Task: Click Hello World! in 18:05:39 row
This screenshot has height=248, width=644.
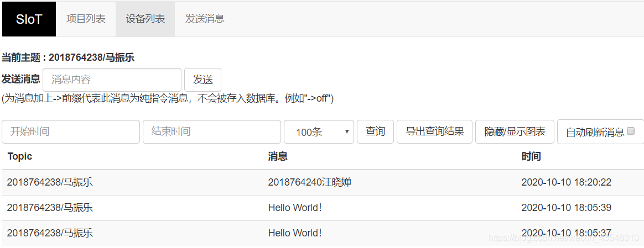Action: [x=295, y=208]
